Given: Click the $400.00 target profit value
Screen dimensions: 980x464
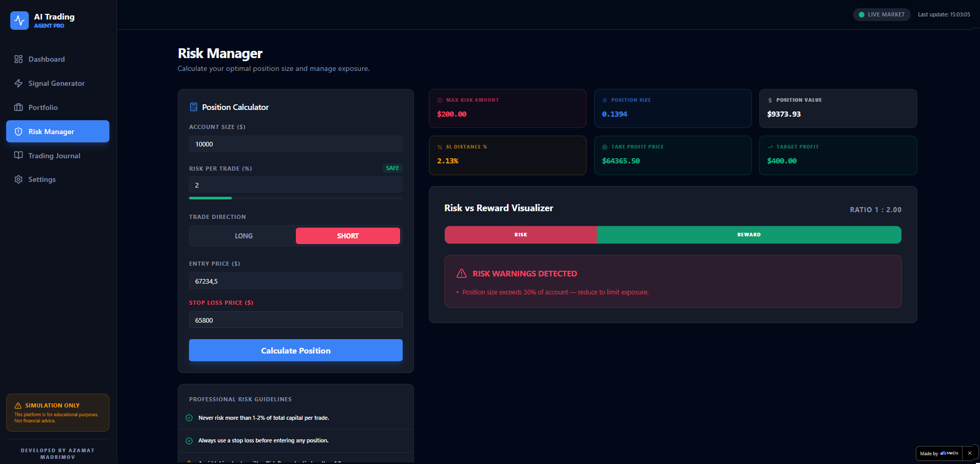Looking at the screenshot, I should click(x=782, y=161).
